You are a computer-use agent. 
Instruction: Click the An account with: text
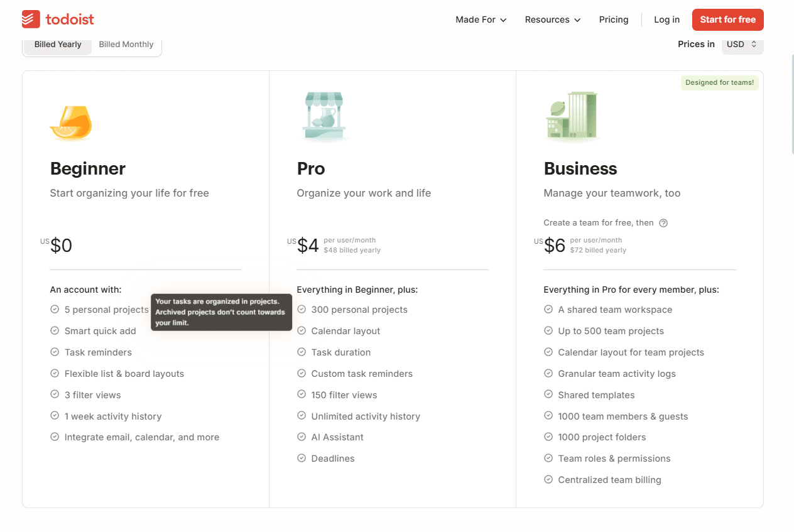pos(86,290)
